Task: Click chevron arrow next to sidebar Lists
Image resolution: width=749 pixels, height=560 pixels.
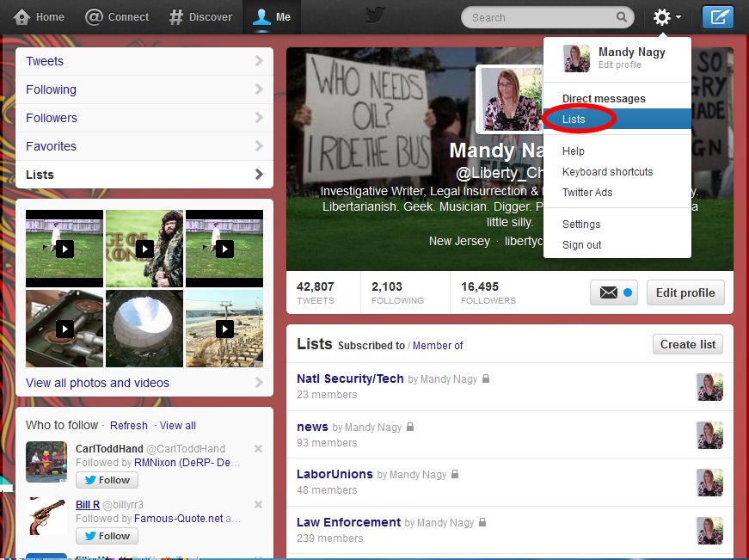Action: [x=259, y=174]
